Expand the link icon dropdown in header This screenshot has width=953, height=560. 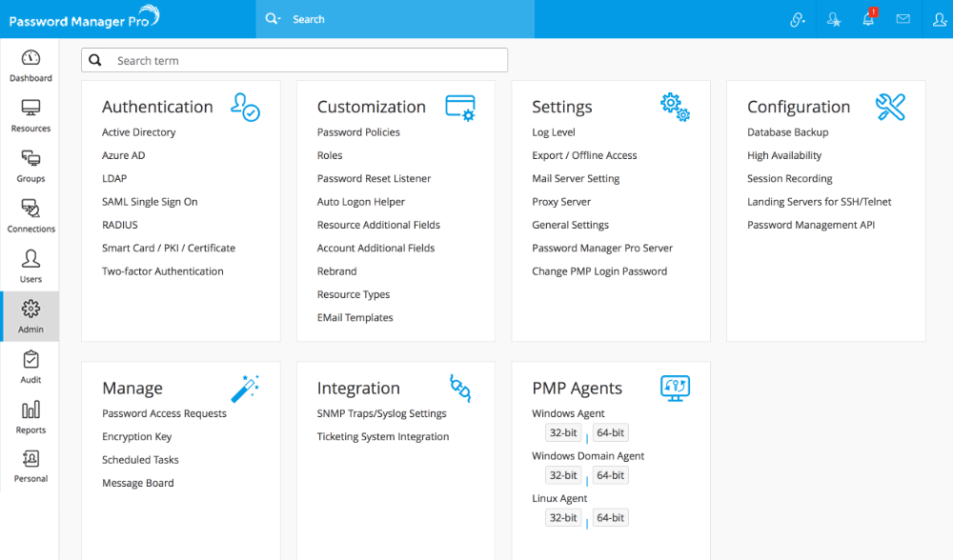798,19
